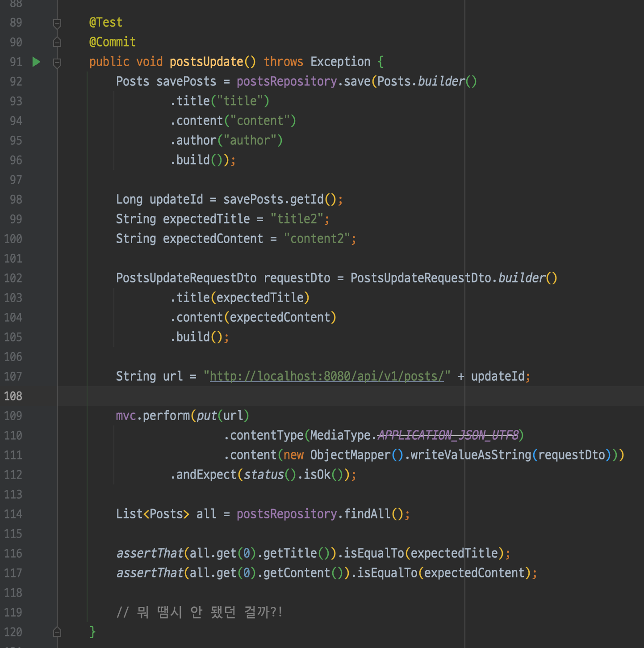The height and width of the screenshot is (648, 644).
Task: Click the Exception keyword in throws clause
Action: click(340, 62)
